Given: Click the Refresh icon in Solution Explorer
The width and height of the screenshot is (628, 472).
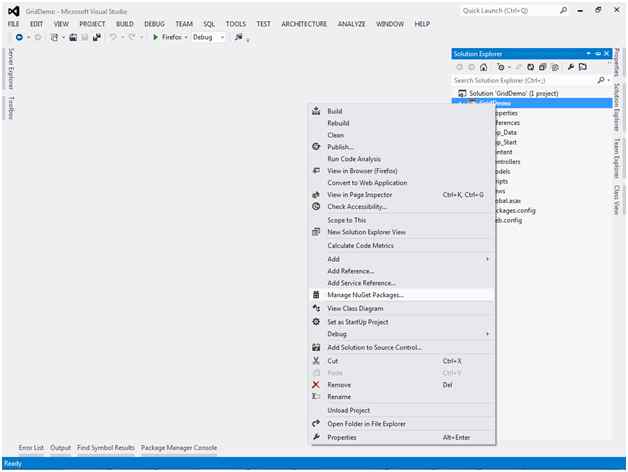Looking at the screenshot, I should 530,67.
